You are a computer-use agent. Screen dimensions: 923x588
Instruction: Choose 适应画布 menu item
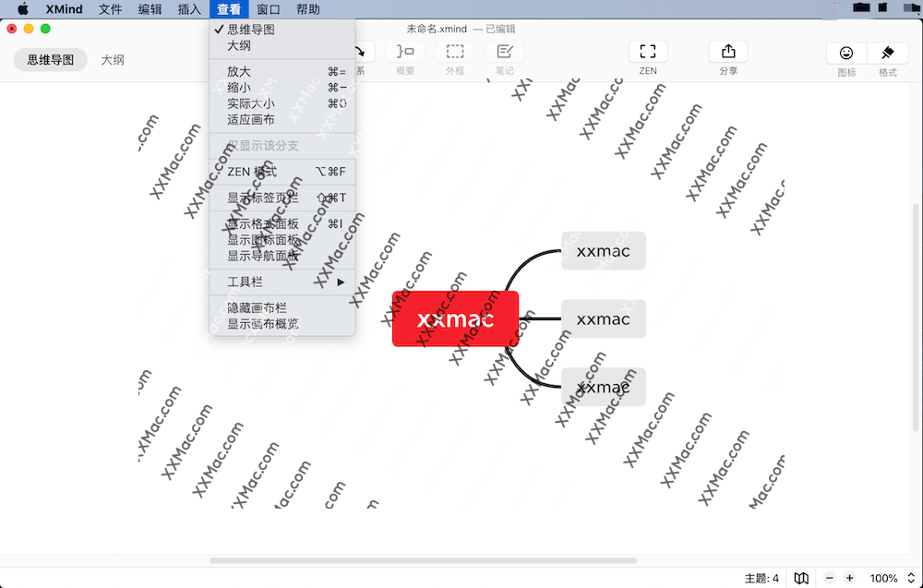pos(282,119)
